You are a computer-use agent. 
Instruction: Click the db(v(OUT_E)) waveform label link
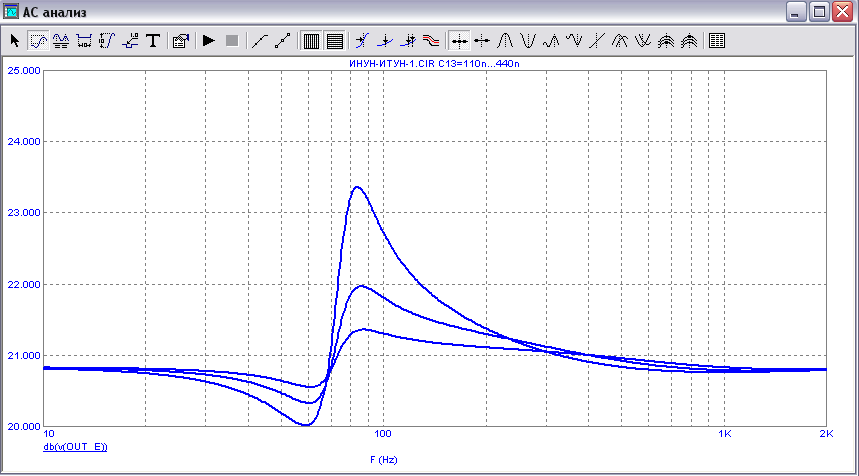[75, 447]
